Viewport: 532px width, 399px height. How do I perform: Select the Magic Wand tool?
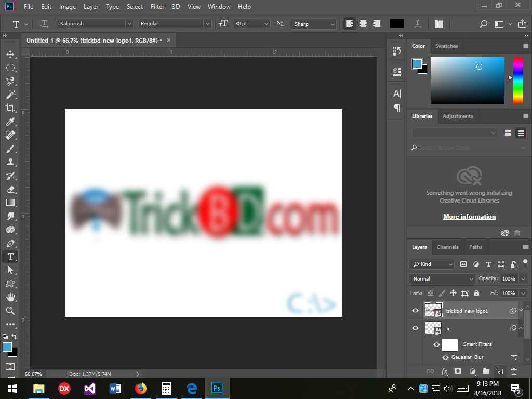[10, 95]
